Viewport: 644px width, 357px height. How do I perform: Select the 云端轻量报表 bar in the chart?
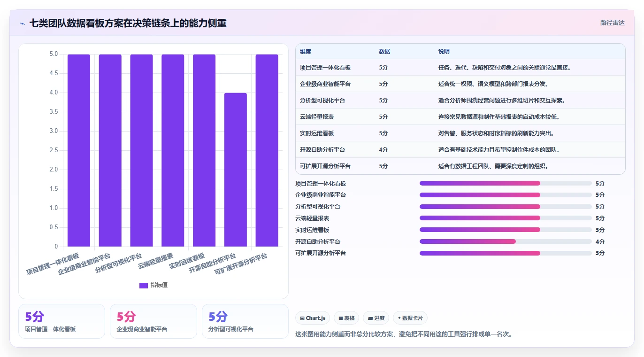coord(173,150)
